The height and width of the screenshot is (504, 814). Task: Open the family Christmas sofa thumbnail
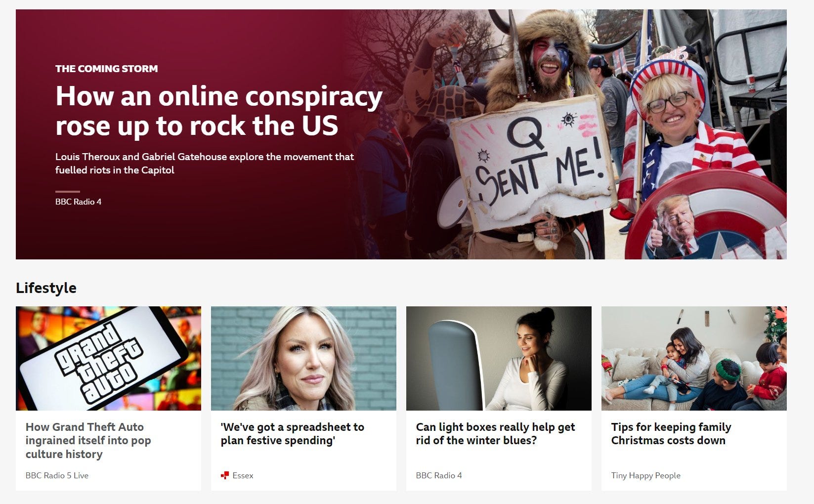694,358
